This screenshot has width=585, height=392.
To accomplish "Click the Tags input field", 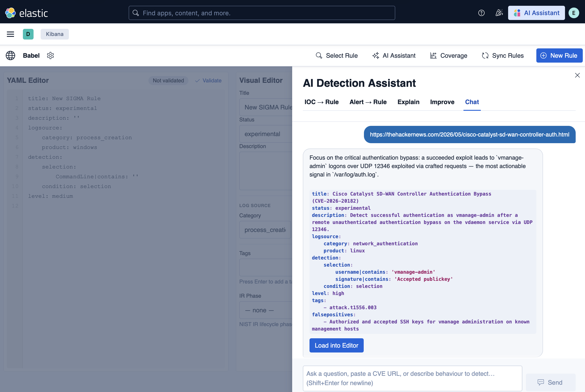I will click(x=266, y=267).
